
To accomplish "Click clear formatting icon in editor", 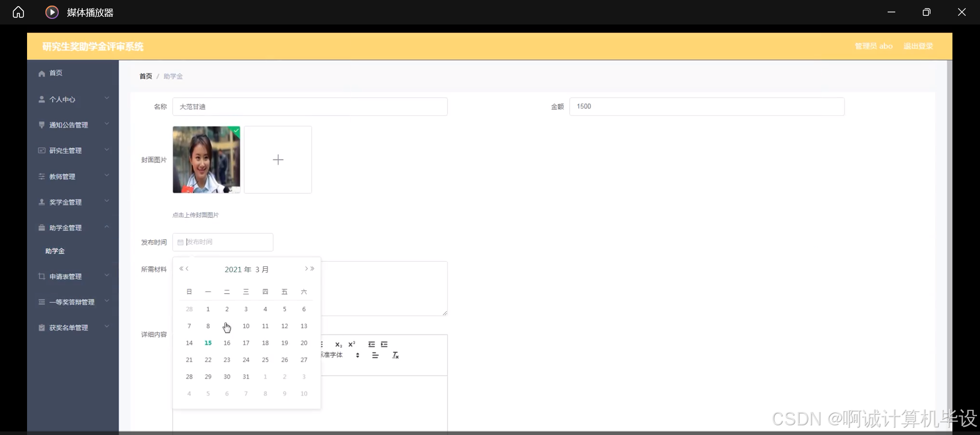I will pos(395,355).
